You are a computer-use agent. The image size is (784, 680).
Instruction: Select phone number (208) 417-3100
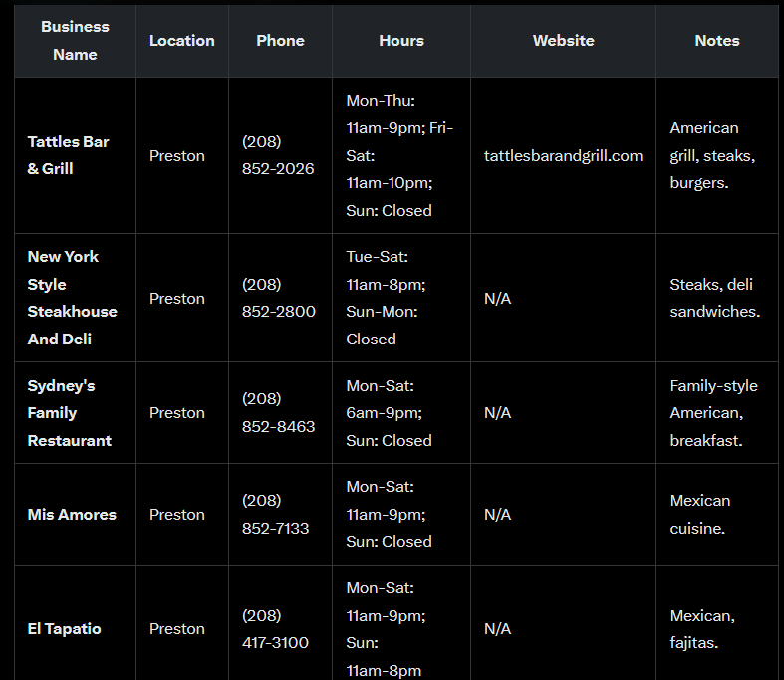pyautogui.click(x=275, y=628)
